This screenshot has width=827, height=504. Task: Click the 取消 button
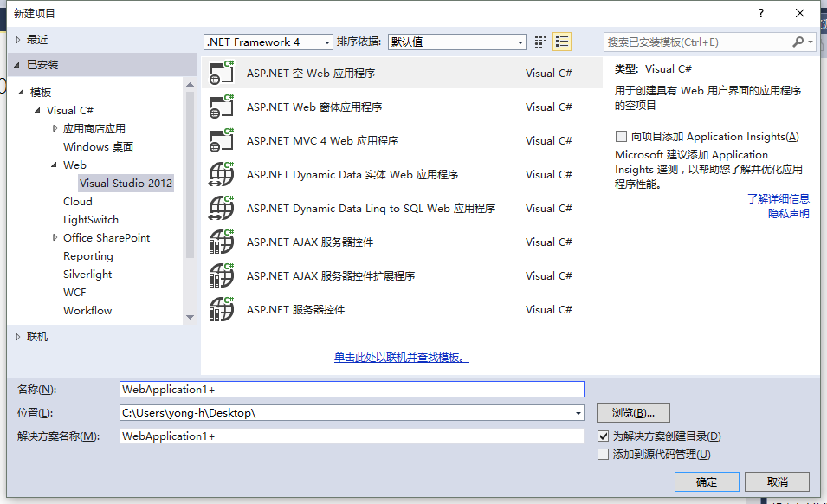tap(778, 481)
